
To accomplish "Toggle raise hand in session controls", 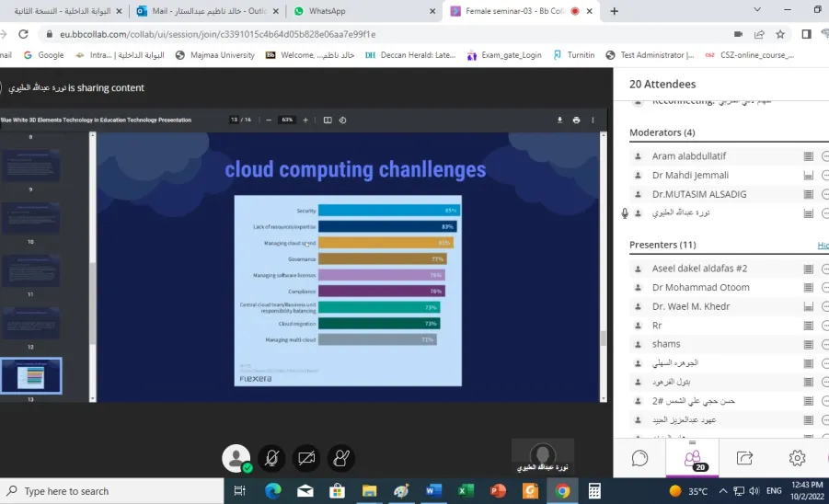I will [x=341, y=458].
